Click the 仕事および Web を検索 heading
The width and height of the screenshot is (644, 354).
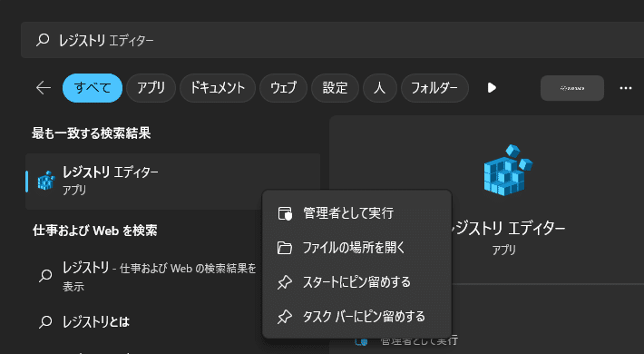pos(95,231)
